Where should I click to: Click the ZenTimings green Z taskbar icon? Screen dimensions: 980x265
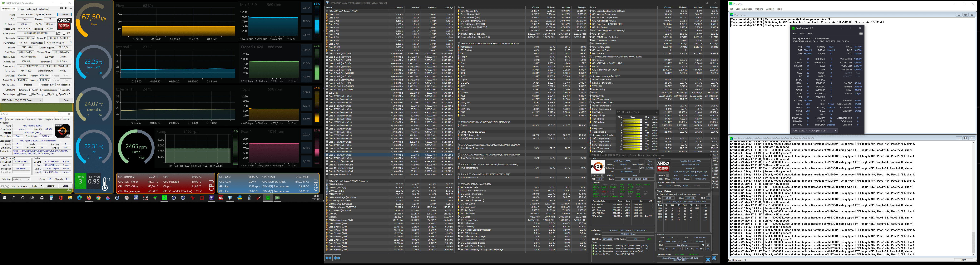pos(268,198)
